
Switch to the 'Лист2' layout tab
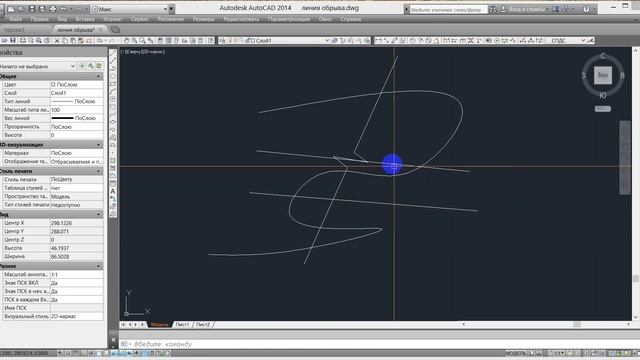[x=203, y=324]
